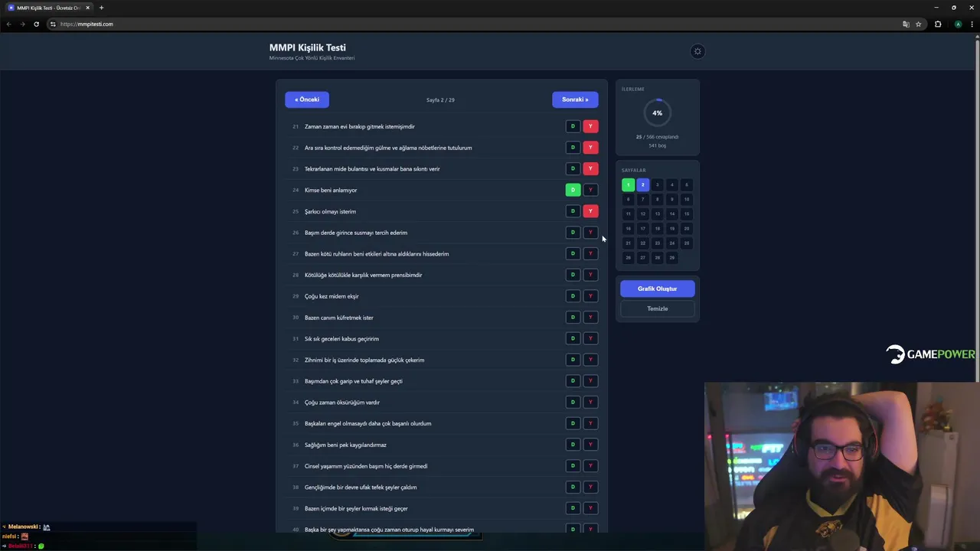Clear answers with the Temizle button
Viewport: 980px width, 551px height.
[x=657, y=308]
